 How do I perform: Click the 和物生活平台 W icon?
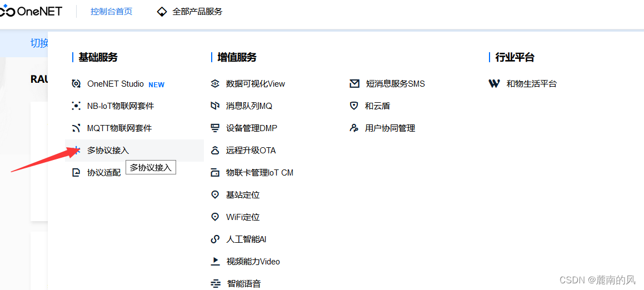[494, 84]
